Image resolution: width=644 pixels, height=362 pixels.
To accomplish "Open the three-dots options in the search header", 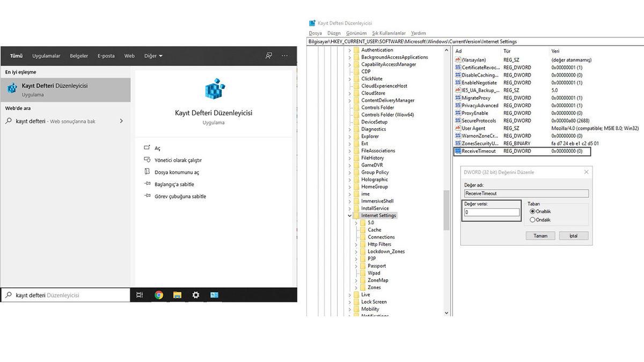I will (x=285, y=56).
